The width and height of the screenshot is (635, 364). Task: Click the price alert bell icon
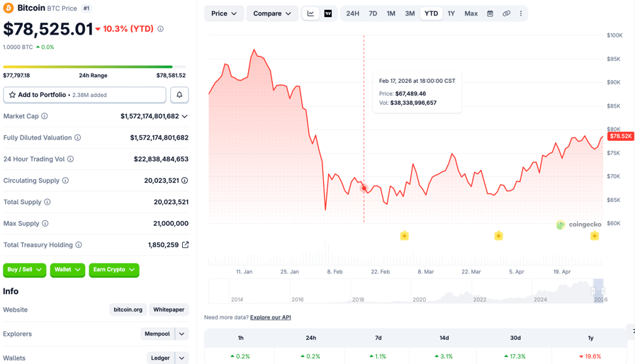click(179, 95)
